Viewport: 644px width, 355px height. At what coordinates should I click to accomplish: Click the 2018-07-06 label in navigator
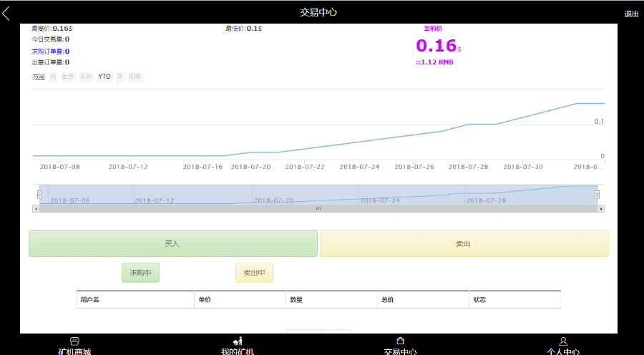[70, 200]
